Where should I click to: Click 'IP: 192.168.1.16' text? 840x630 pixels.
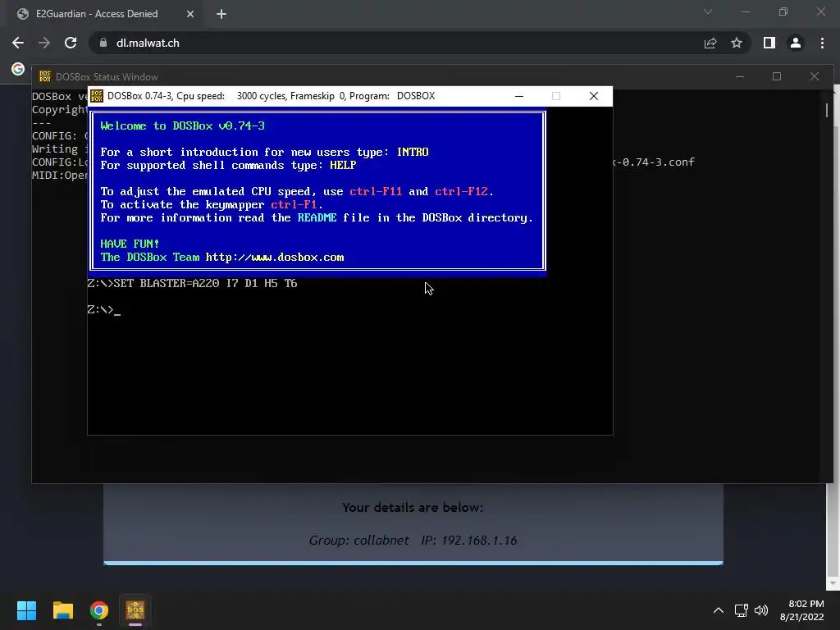[x=468, y=540]
